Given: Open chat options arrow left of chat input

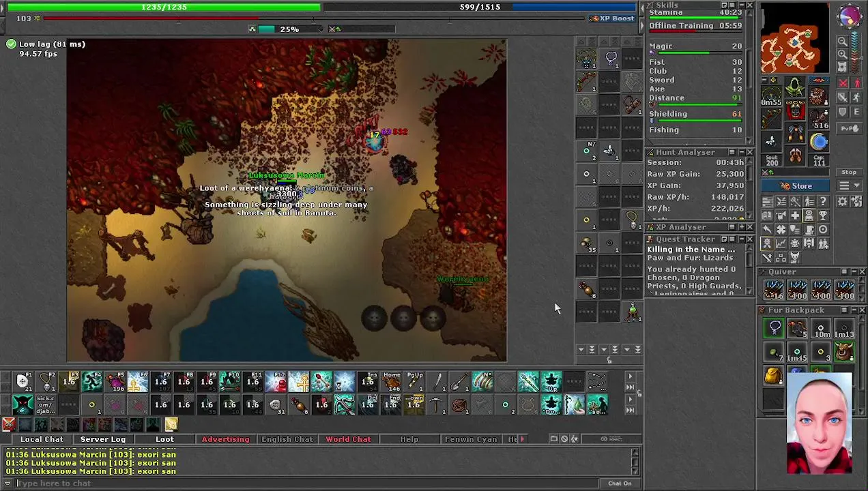Looking at the screenshot, I should tap(8, 483).
